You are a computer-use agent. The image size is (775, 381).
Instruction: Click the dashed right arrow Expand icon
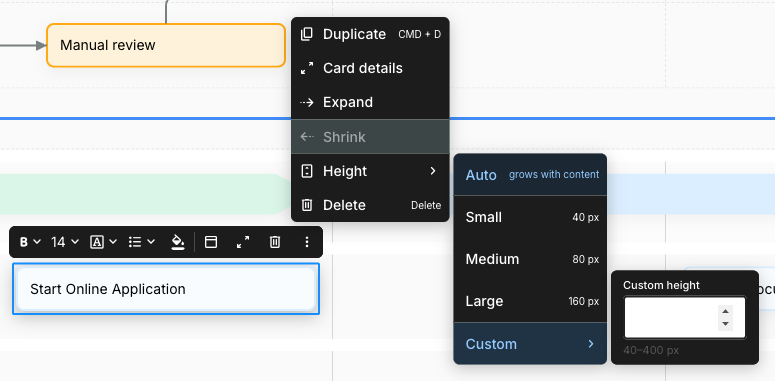click(307, 102)
